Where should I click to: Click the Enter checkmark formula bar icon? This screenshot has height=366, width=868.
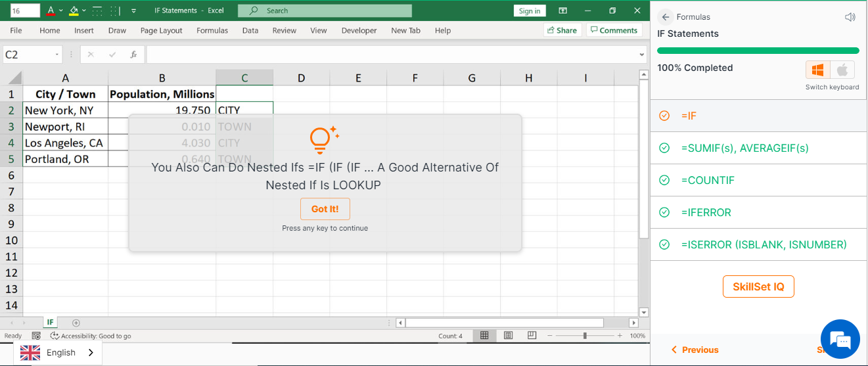[112, 55]
